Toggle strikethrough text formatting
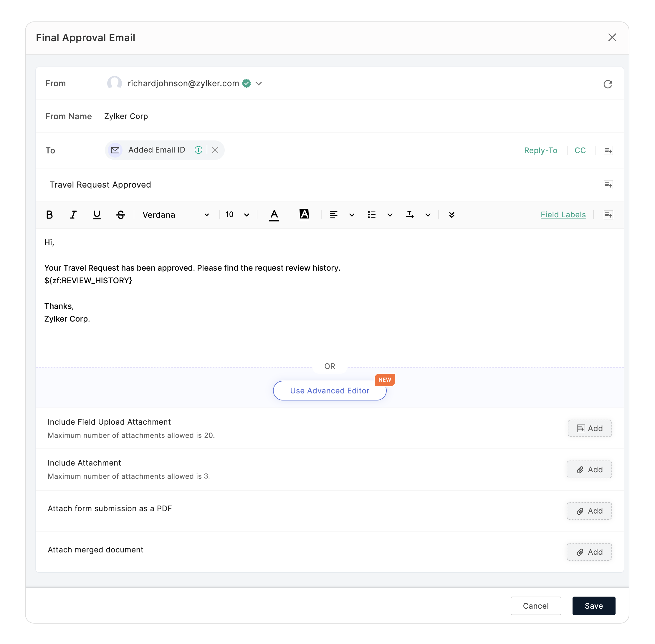This screenshot has height=644, width=655. coord(120,215)
